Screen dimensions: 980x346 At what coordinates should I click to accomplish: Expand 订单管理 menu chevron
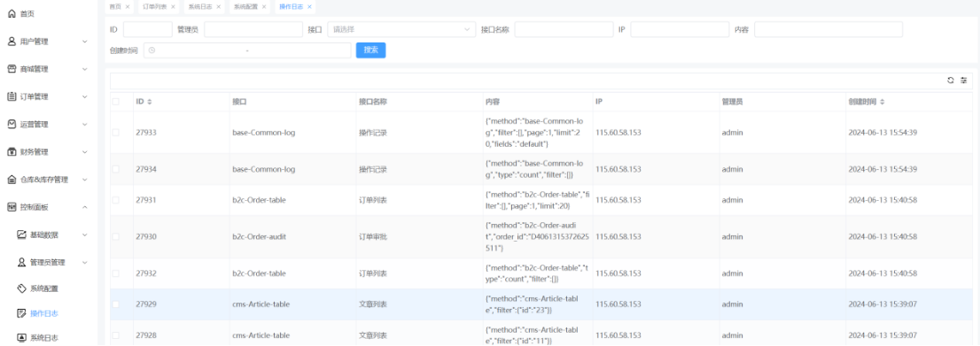(x=85, y=96)
